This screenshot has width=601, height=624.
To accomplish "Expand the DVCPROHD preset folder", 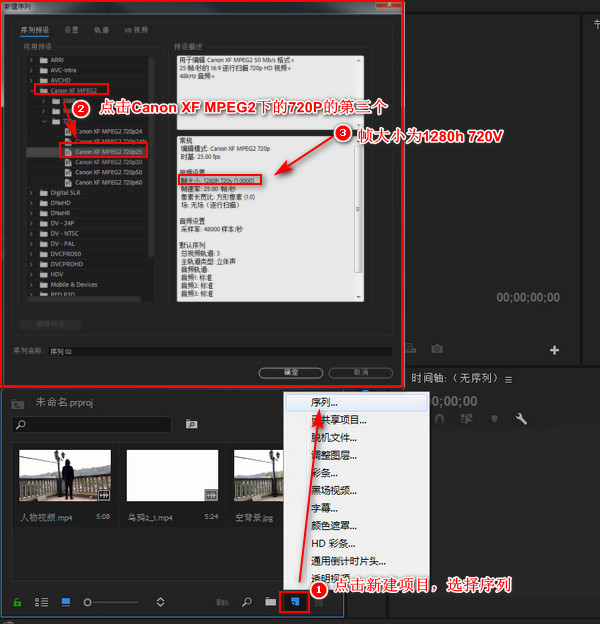I will pyautogui.click(x=31, y=264).
